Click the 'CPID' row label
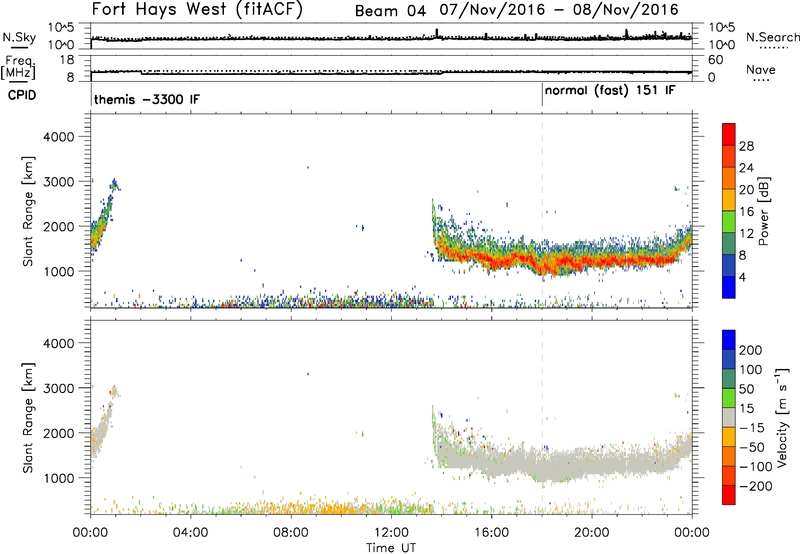 (22, 95)
